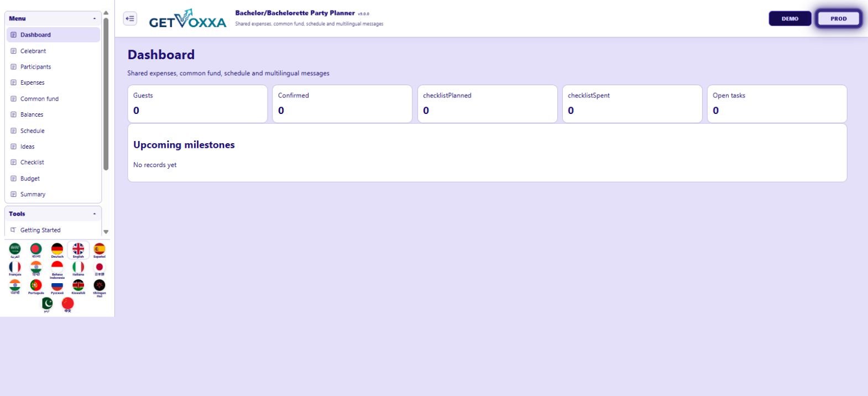Switch to DEMO mode
The height and width of the screenshot is (396, 868).
click(790, 18)
